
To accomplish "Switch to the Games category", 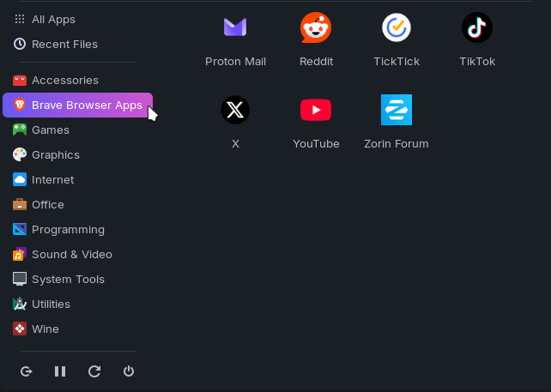I will pyautogui.click(x=77, y=130).
